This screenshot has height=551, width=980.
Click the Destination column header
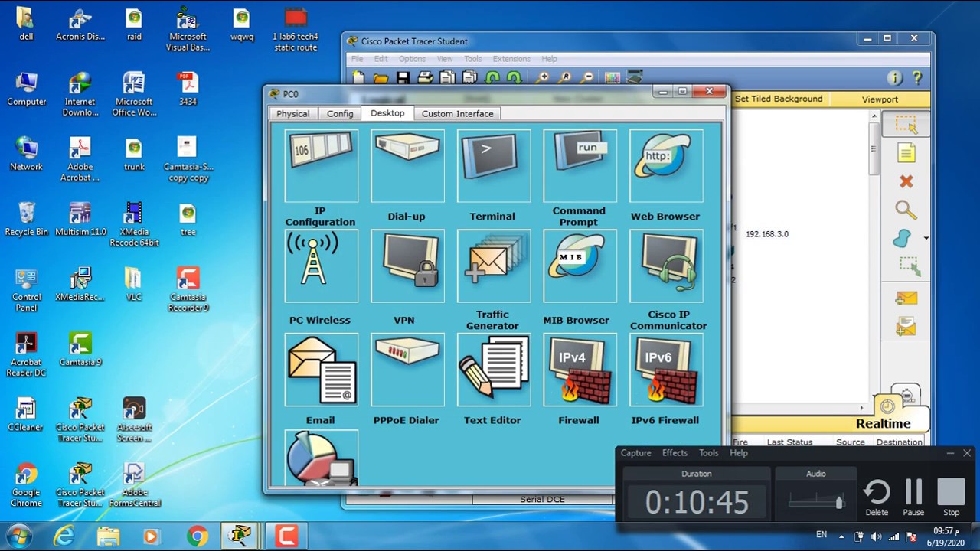[900, 442]
